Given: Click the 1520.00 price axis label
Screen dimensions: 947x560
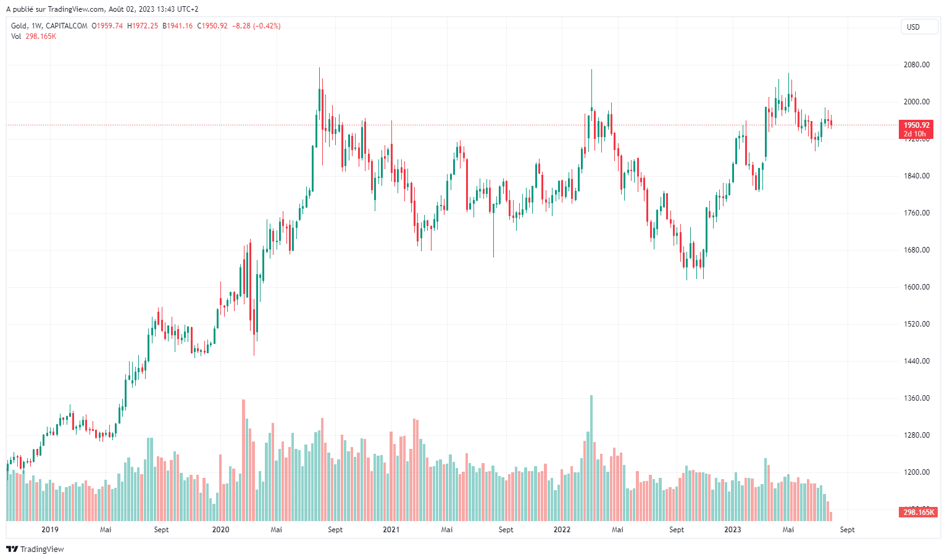Looking at the screenshot, I should click(x=917, y=324).
